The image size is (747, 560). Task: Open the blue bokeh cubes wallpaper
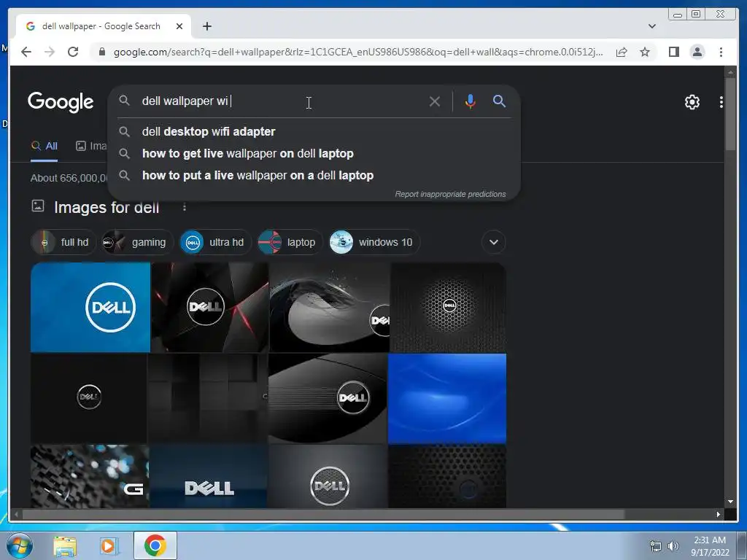tap(90, 475)
